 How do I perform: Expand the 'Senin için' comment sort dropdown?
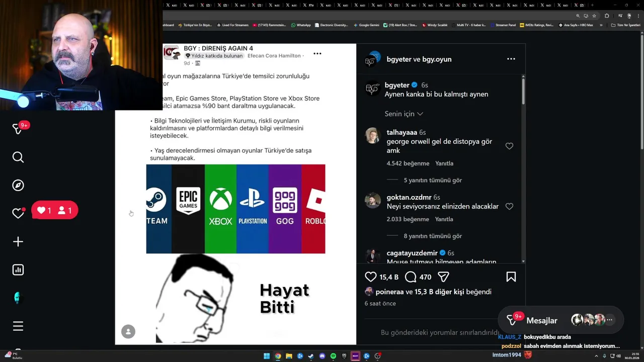(x=404, y=114)
